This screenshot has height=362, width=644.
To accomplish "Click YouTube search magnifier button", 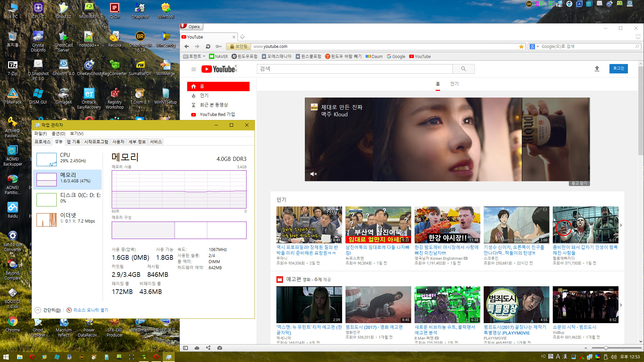I will (x=464, y=69).
